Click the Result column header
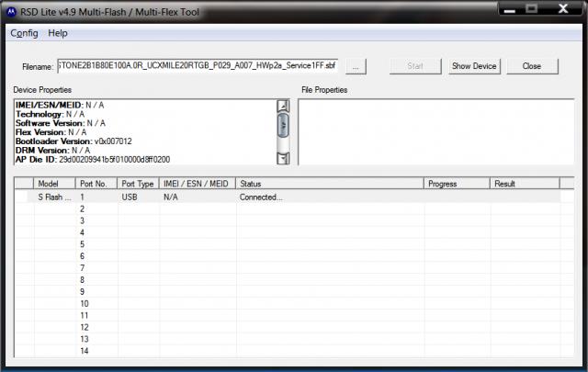 (x=524, y=184)
